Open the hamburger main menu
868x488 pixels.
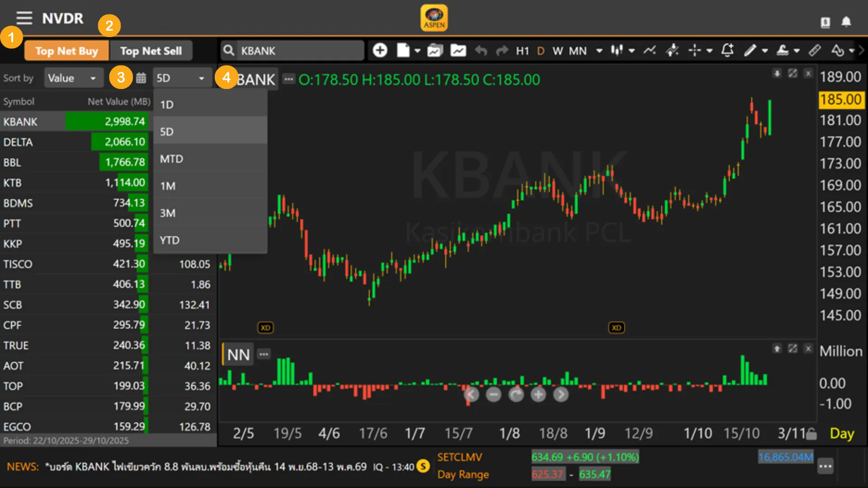(24, 18)
